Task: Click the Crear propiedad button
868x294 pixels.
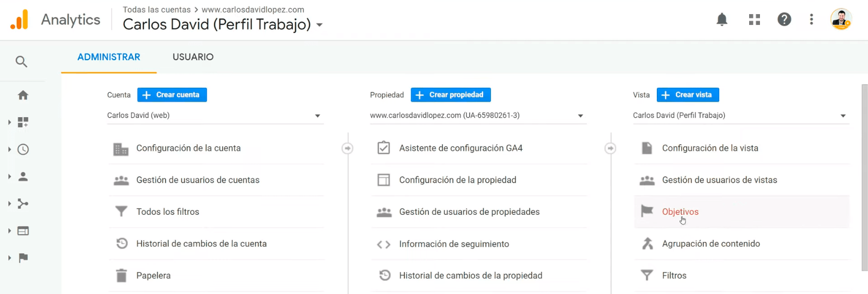Action: (x=451, y=95)
